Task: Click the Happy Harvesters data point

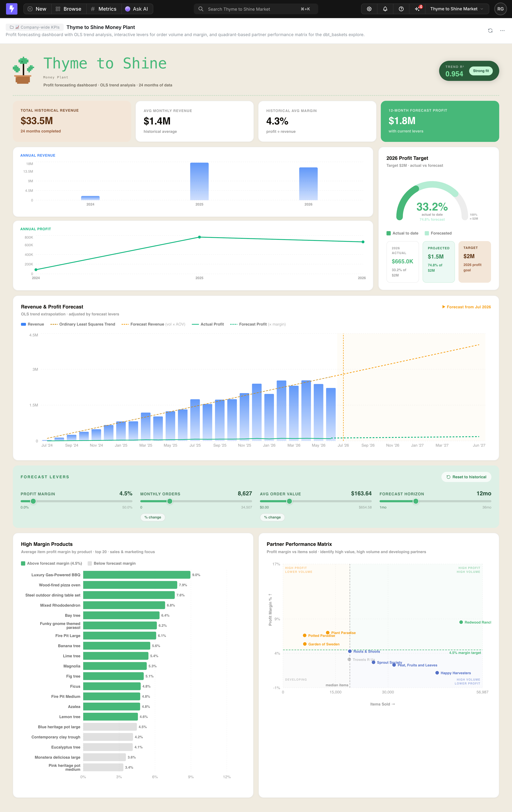Action: pyautogui.click(x=437, y=673)
